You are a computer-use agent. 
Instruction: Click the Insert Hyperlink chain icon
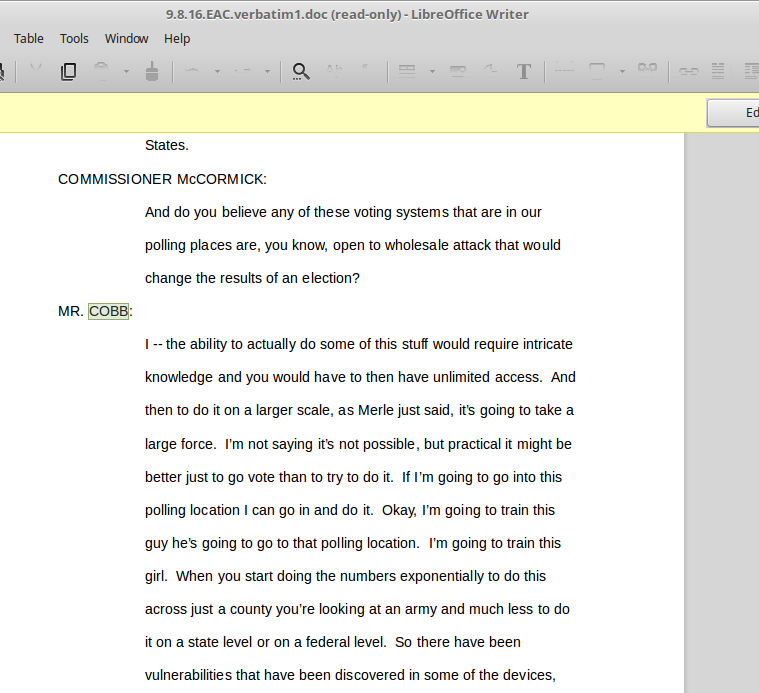(688, 72)
